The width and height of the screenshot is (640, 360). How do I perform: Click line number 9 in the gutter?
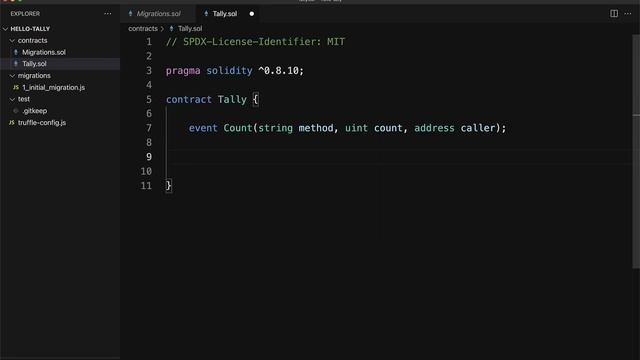(149, 157)
